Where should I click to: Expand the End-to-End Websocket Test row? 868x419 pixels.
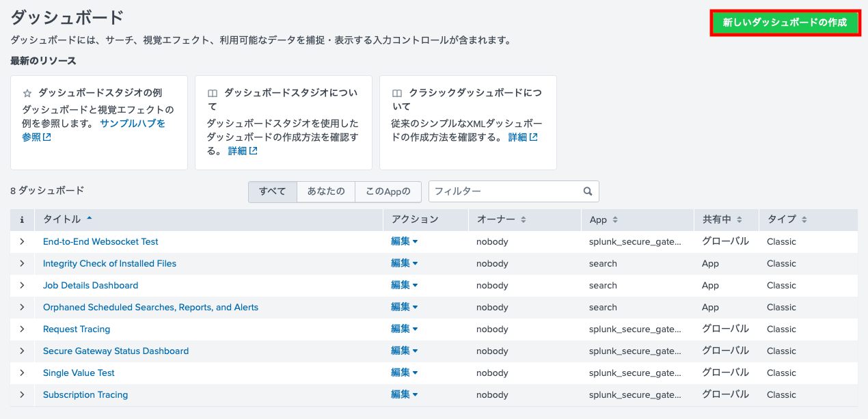coord(21,241)
